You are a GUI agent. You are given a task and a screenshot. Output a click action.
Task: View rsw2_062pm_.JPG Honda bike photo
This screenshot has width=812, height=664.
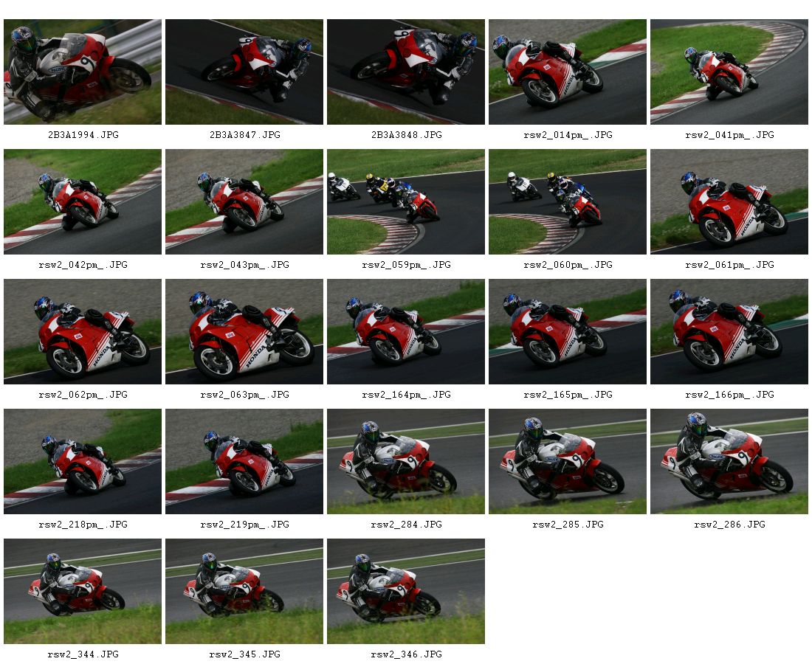83,332
